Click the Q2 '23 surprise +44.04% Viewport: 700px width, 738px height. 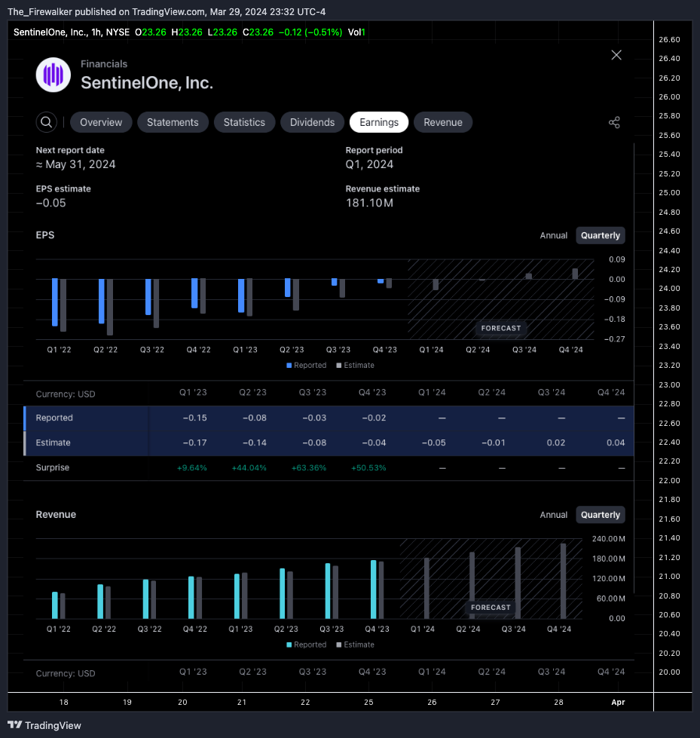[x=249, y=468]
